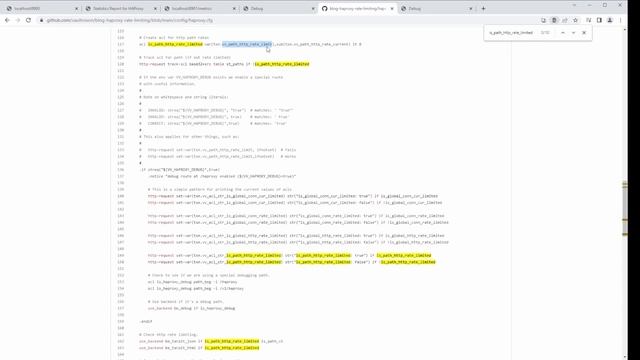Click the 'Create acl for http path rates' comment
The width and height of the screenshot is (640, 360).
[174, 38]
